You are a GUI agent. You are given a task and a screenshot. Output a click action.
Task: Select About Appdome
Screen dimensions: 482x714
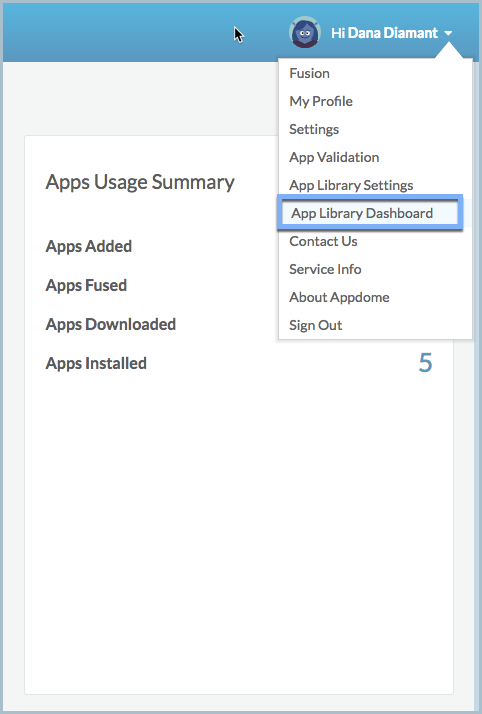(x=339, y=297)
